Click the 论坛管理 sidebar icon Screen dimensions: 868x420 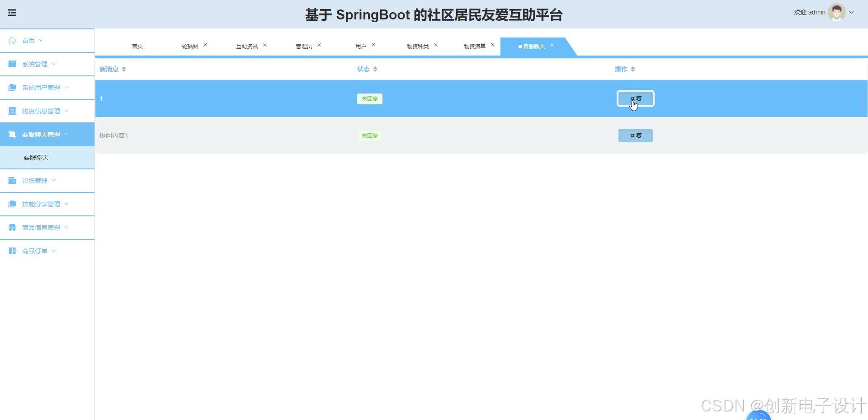12,180
